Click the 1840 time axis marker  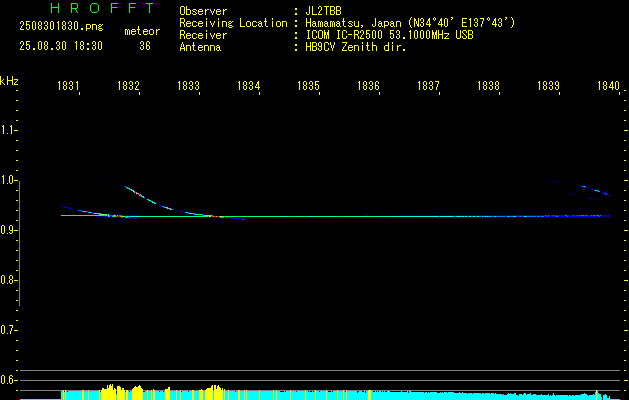point(609,86)
